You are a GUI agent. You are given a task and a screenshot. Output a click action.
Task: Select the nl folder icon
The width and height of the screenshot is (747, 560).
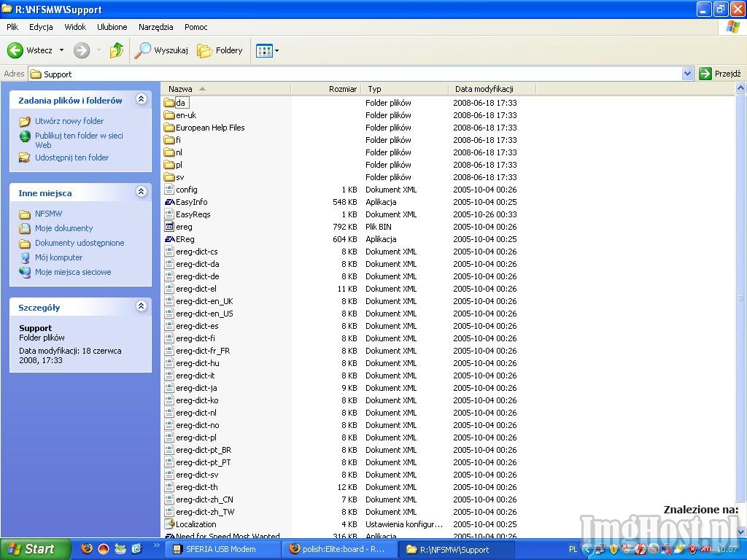coord(169,152)
